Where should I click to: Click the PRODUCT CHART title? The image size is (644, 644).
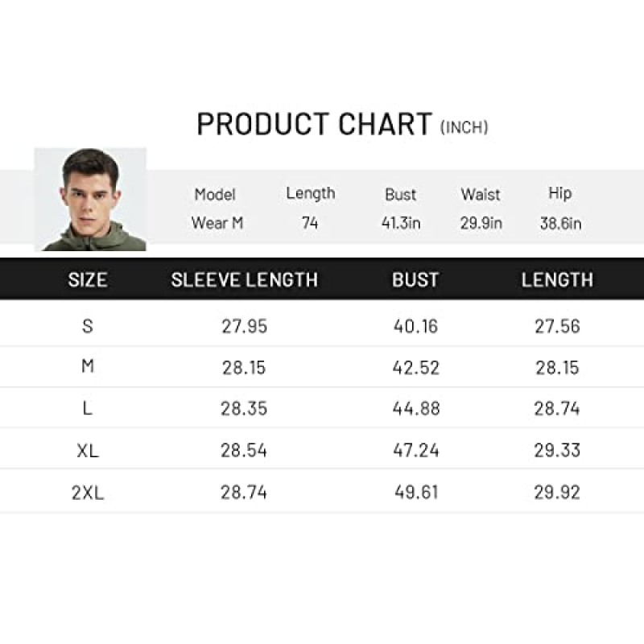(315, 124)
